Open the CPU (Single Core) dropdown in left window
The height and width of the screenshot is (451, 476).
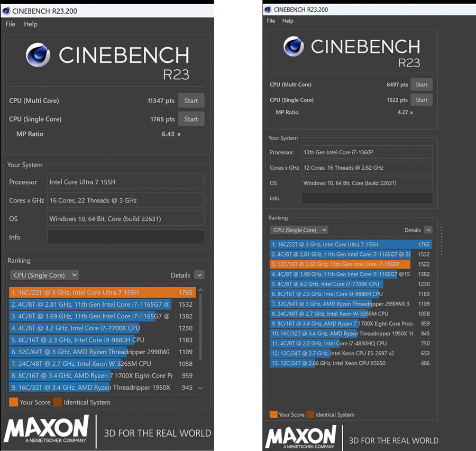[x=44, y=275]
